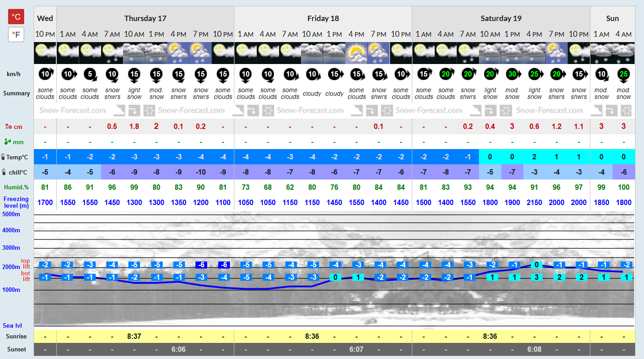Viewport: 644px width, 359px height.
Task: Click Sunday 4 AM moderate snow weather icon
Action: pos(623,53)
